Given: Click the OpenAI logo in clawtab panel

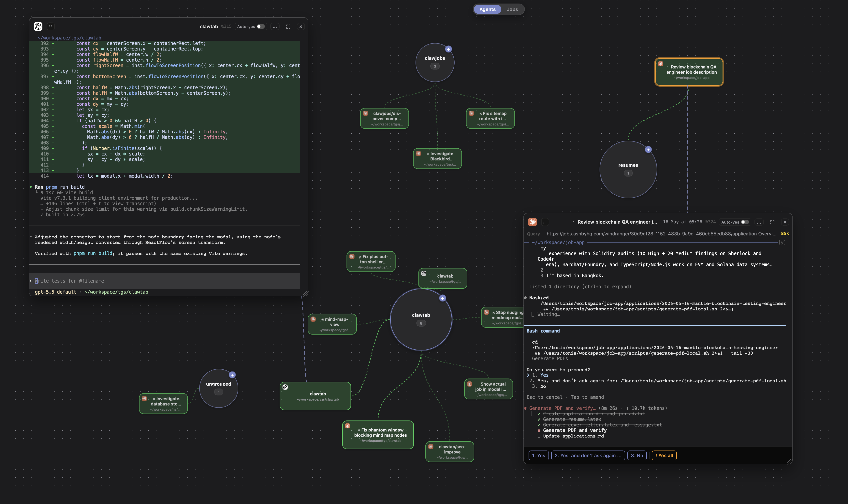Looking at the screenshot, I should point(38,26).
